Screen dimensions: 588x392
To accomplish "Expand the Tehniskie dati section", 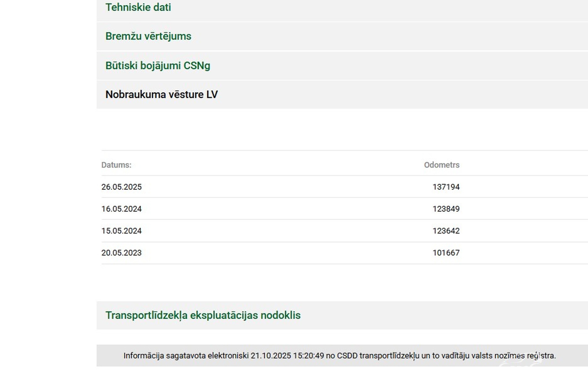I will pyautogui.click(x=138, y=8).
